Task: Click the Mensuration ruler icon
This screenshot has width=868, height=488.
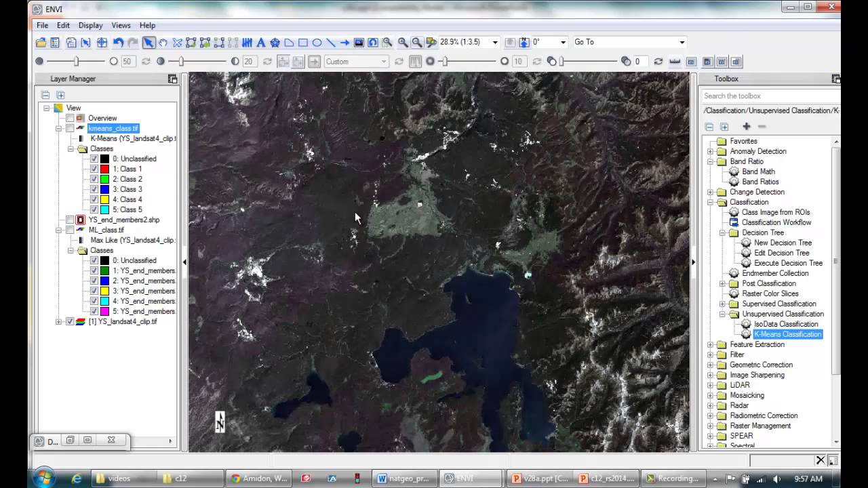Action: click(675, 62)
